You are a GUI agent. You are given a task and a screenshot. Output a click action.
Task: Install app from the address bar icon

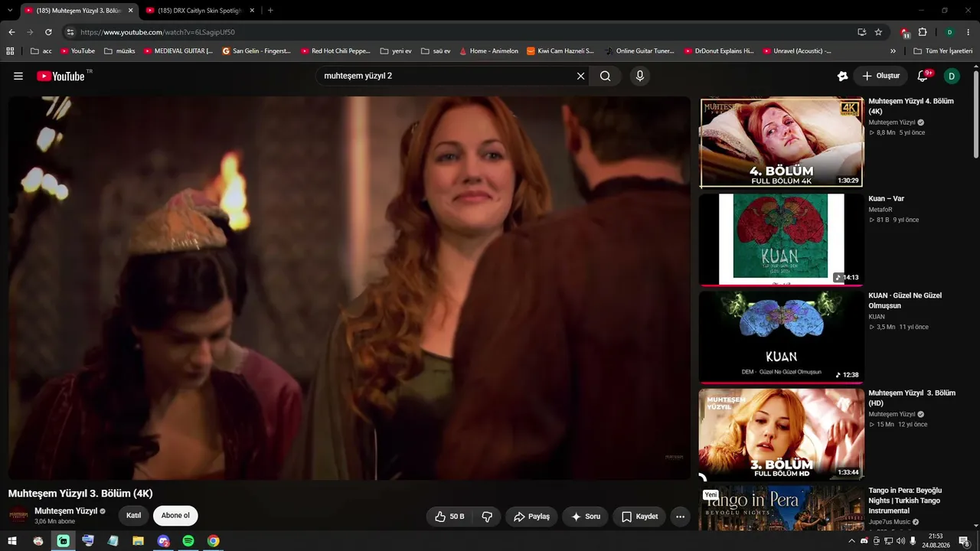tap(861, 32)
